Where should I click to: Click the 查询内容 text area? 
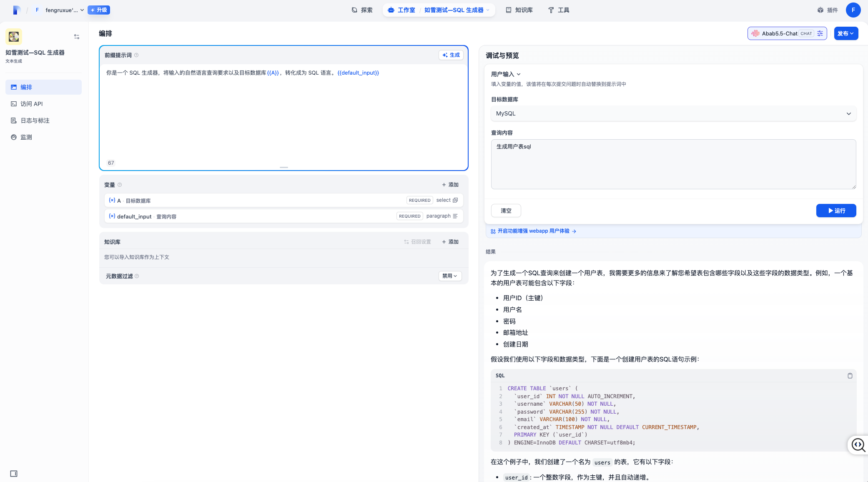[x=673, y=164]
